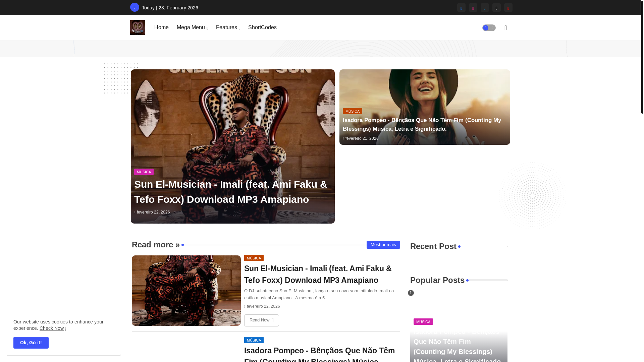Toggle the dark mode switch
This screenshot has width=644, height=362.
(x=489, y=28)
